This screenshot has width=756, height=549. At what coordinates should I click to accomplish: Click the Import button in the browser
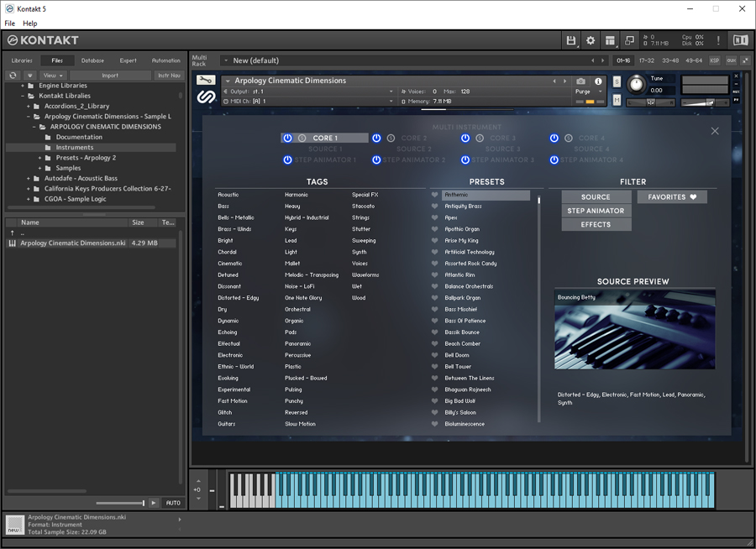coord(110,76)
